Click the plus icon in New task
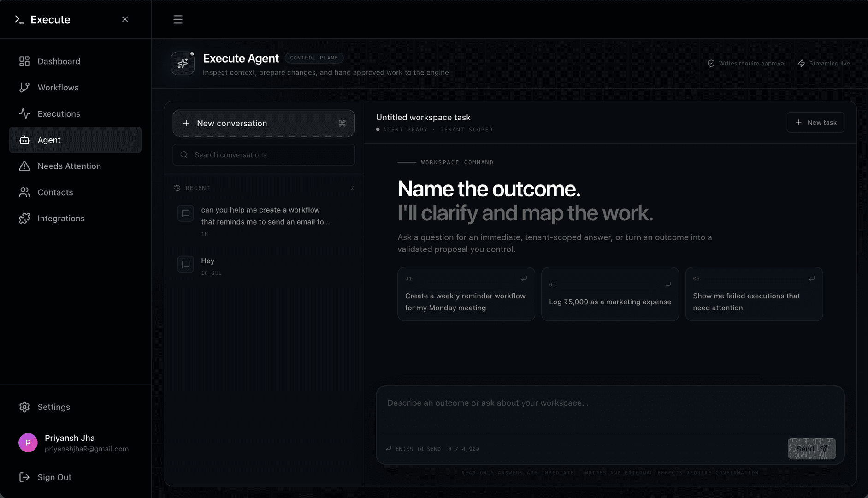Image resolution: width=868 pixels, height=498 pixels. (799, 122)
